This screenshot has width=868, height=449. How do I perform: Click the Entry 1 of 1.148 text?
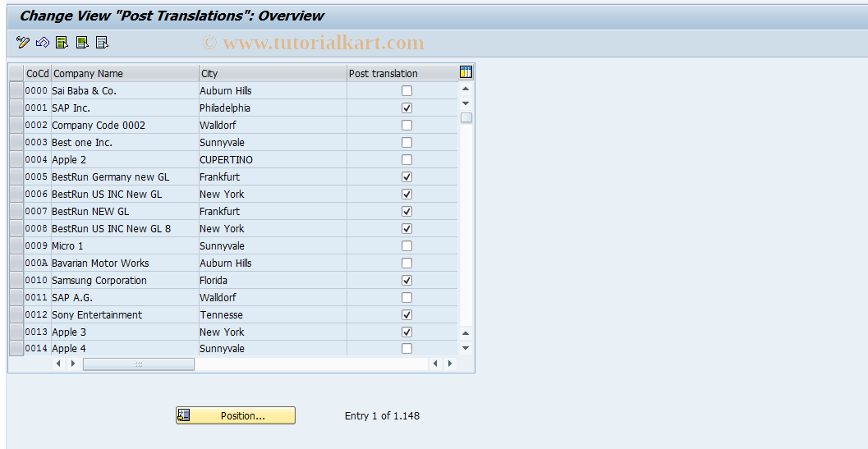382,416
